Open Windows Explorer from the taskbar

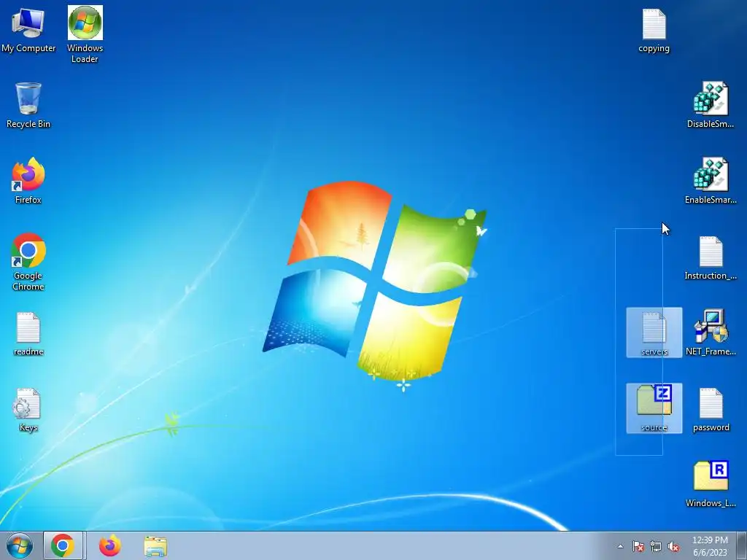155,545
